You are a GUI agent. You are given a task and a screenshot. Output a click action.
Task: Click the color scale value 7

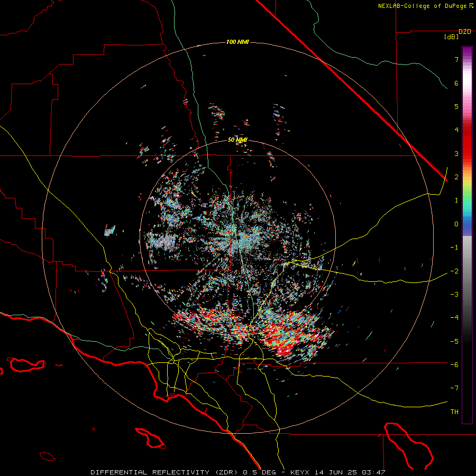[456, 59]
